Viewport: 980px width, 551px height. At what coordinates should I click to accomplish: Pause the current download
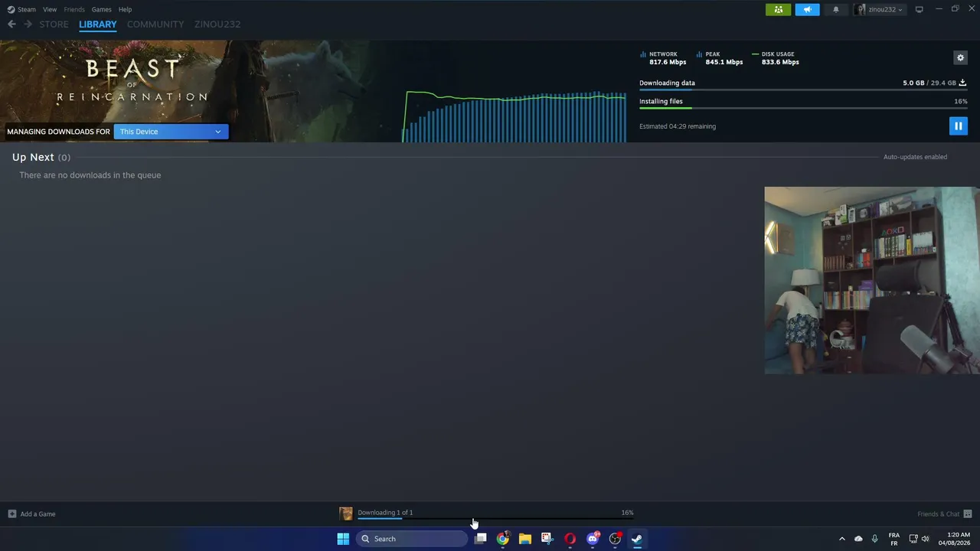[958, 126]
